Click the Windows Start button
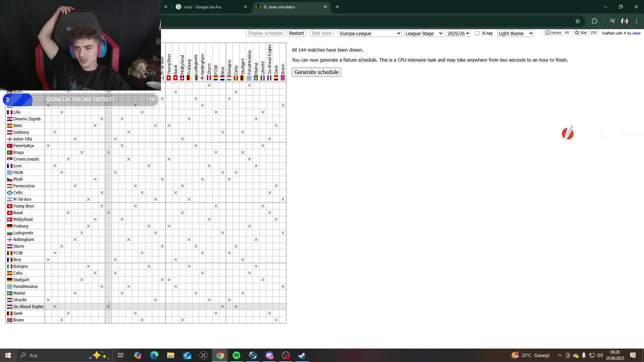The height and width of the screenshot is (362, 644). 8,355
